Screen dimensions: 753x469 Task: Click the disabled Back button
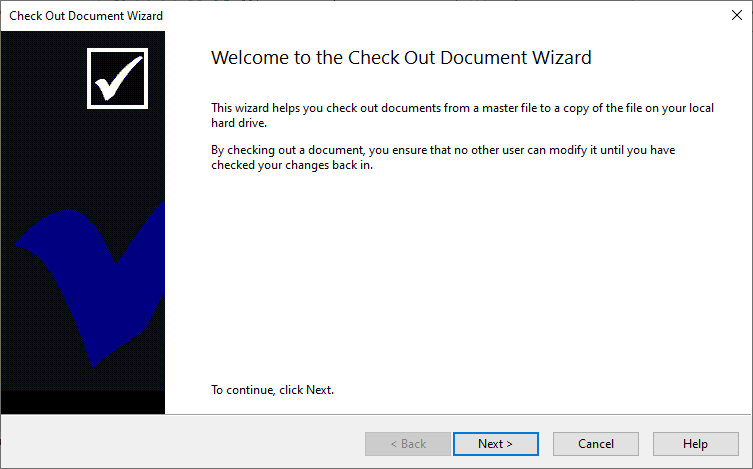tap(408, 444)
